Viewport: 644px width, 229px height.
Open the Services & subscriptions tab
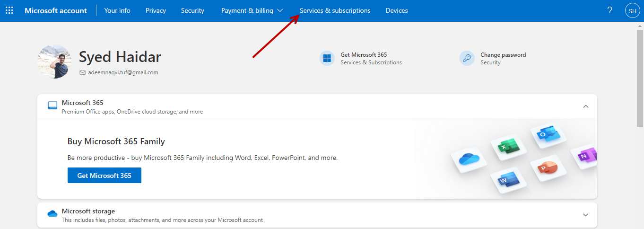[335, 10]
